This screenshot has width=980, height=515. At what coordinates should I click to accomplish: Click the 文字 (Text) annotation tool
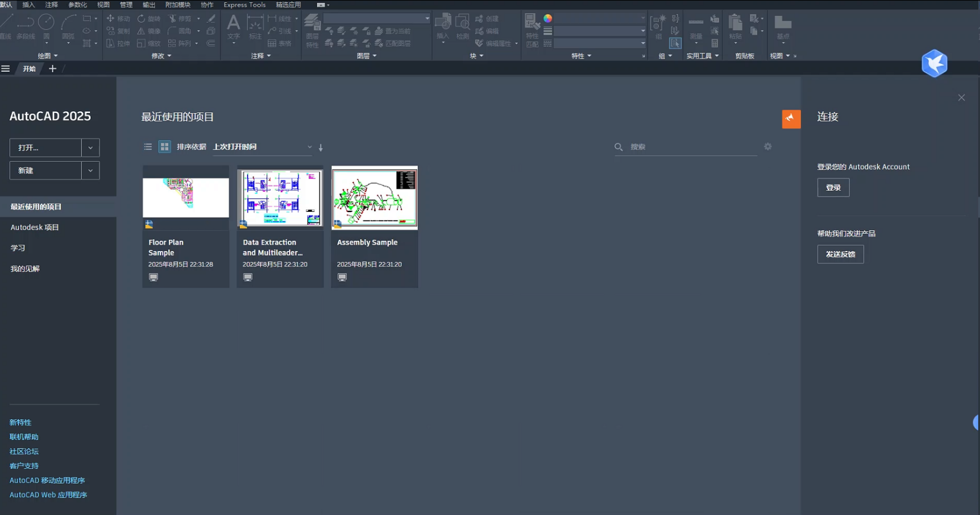tap(233, 26)
